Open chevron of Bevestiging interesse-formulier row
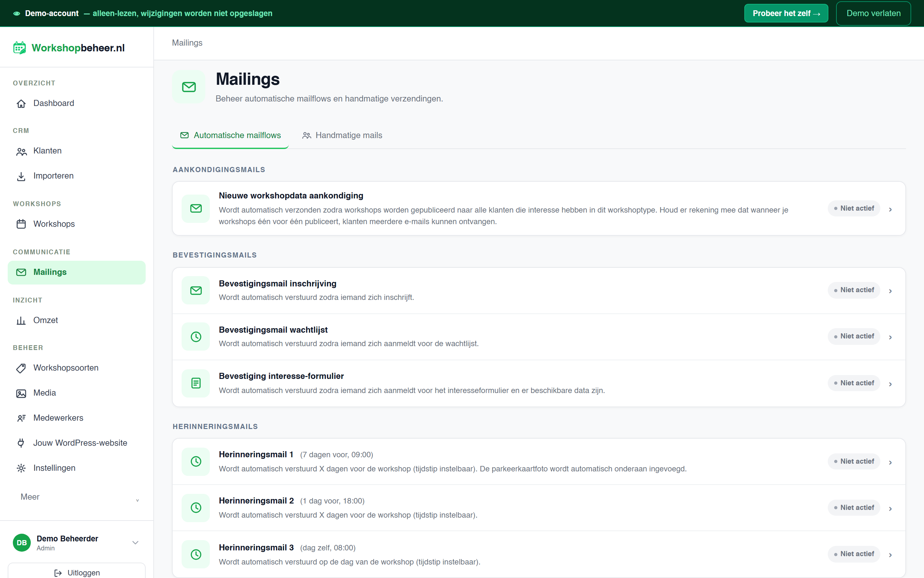This screenshot has width=924, height=578. point(890,384)
